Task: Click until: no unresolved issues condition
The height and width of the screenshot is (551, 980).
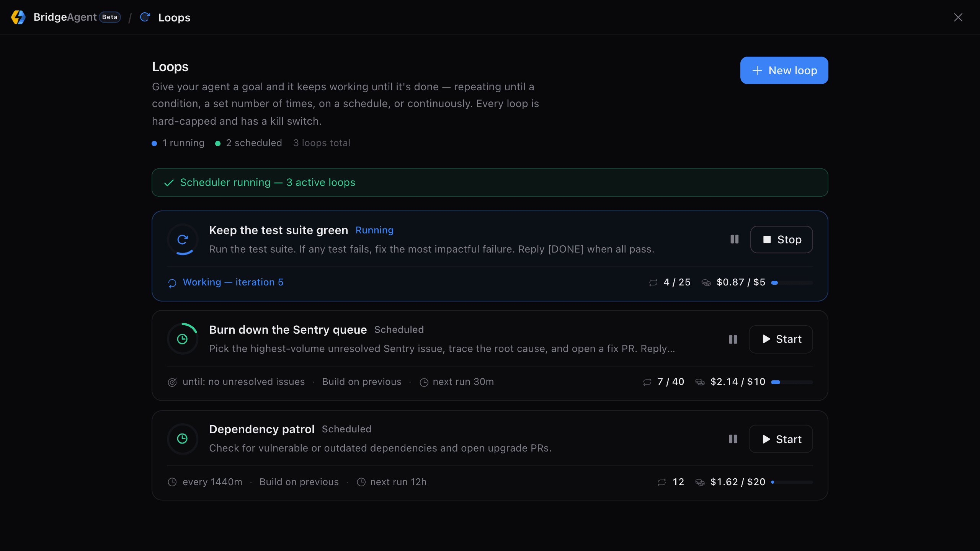Action: tap(243, 382)
